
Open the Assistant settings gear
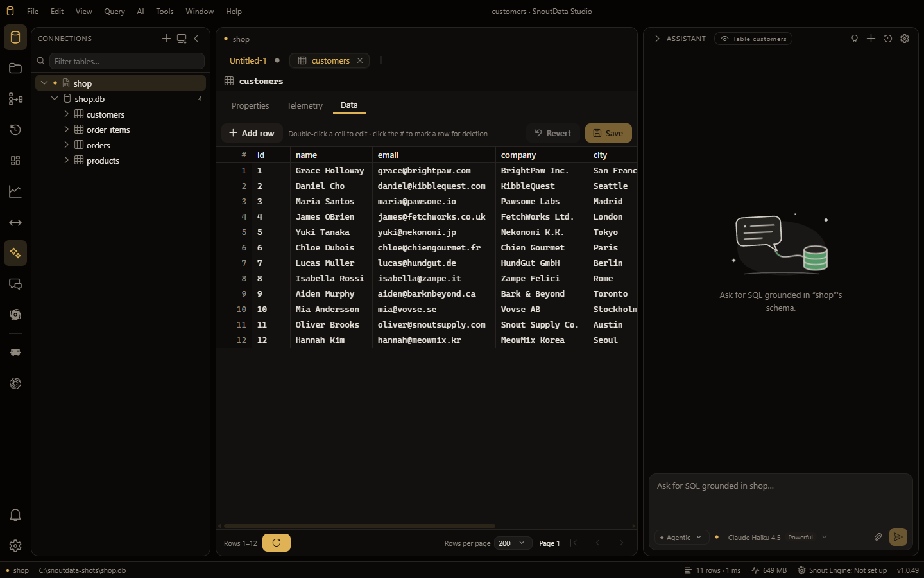click(x=905, y=39)
